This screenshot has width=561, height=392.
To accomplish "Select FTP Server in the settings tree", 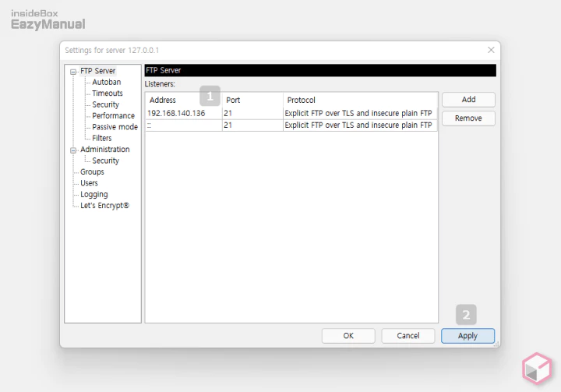I will [x=97, y=71].
